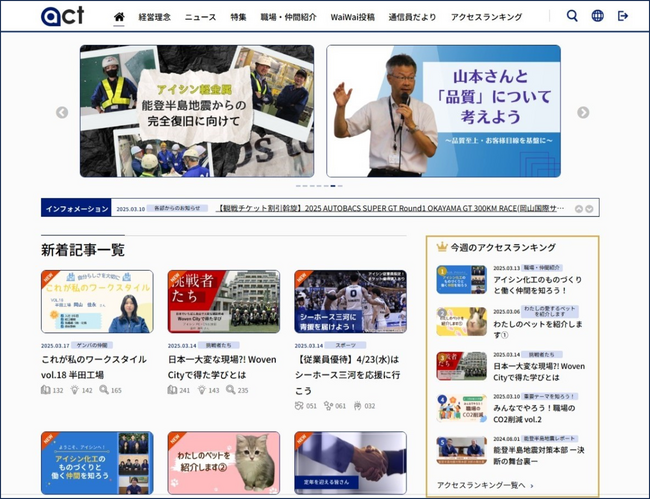This screenshot has height=499, width=650.
Task: Open 日本一大変な現場 article title in new articles
Action: (222, 367)
